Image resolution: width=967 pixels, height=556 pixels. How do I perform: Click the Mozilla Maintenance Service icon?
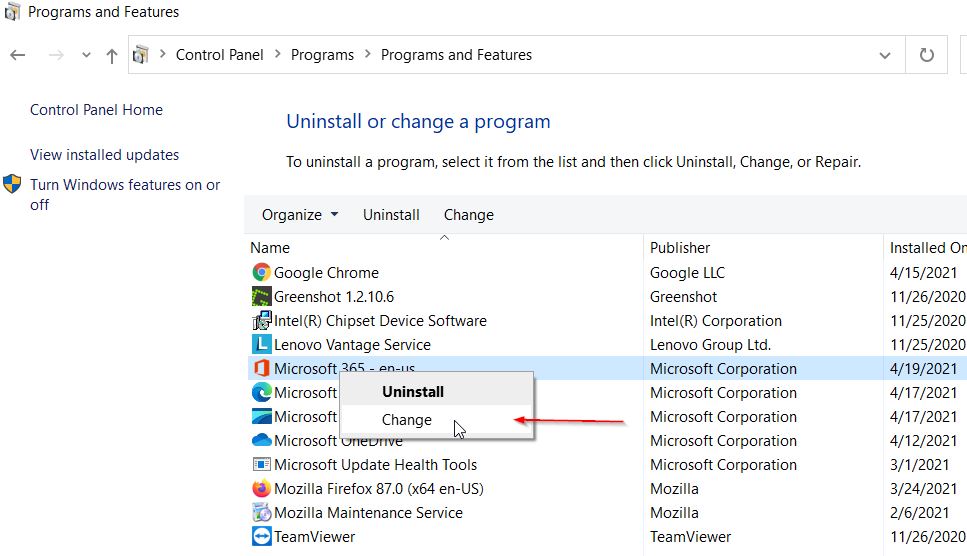[x=261, y=513]
